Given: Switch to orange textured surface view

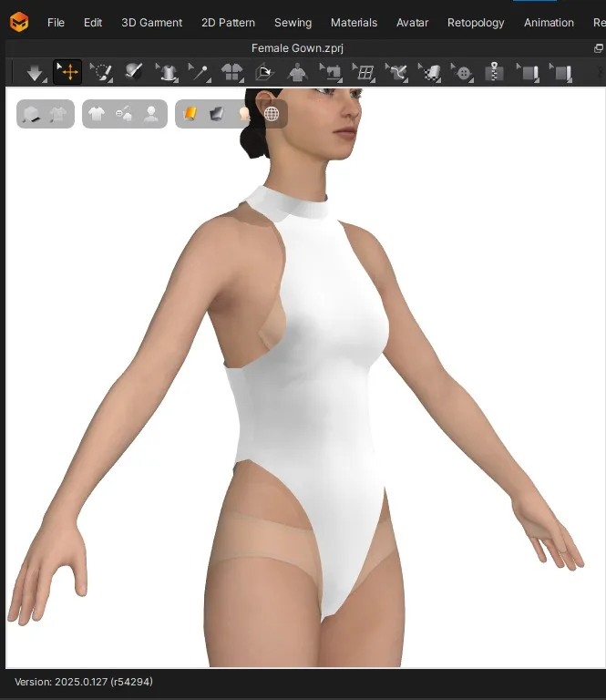Looking at the screenshot, I should 190,114.
